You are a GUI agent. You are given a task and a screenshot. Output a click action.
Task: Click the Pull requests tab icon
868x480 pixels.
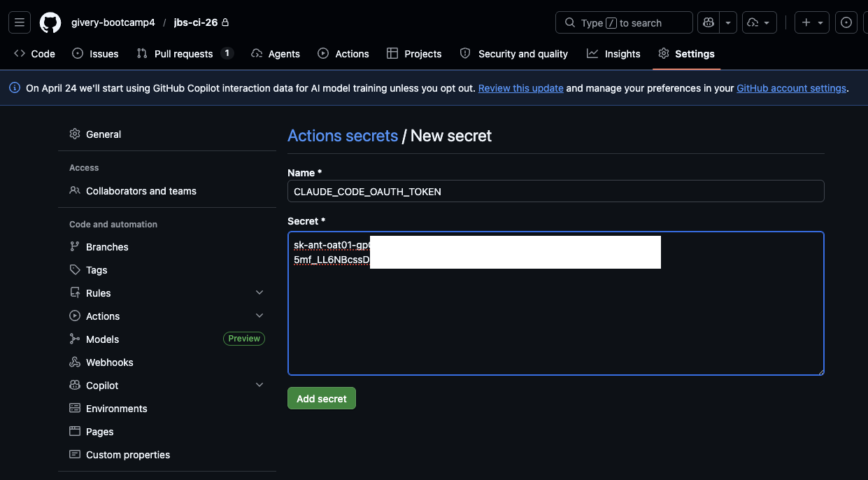point(142,53)
